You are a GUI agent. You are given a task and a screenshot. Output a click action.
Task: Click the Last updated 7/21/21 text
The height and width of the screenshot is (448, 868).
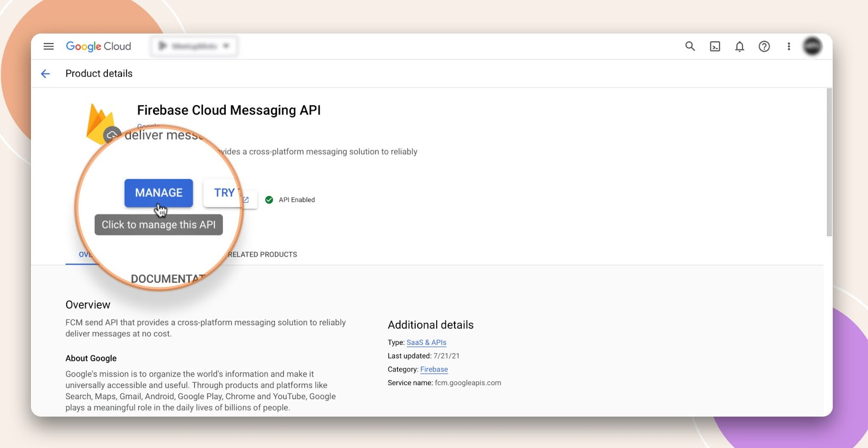tap(423, 356)
